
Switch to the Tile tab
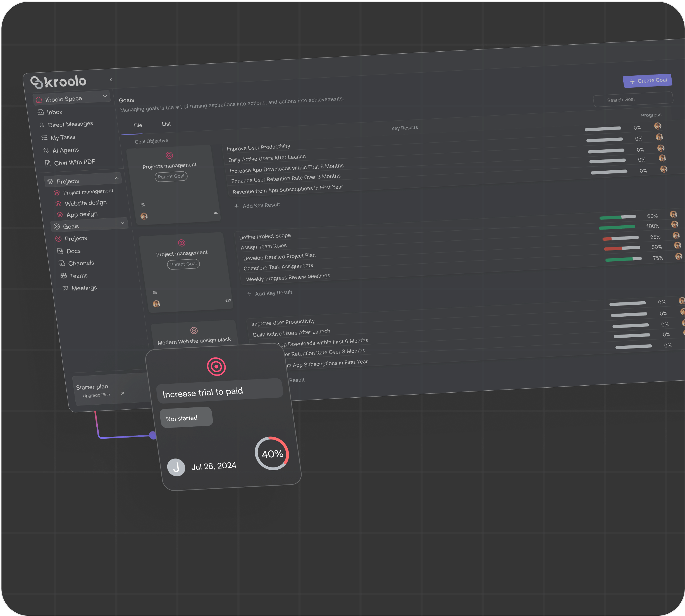coord(137,126)
